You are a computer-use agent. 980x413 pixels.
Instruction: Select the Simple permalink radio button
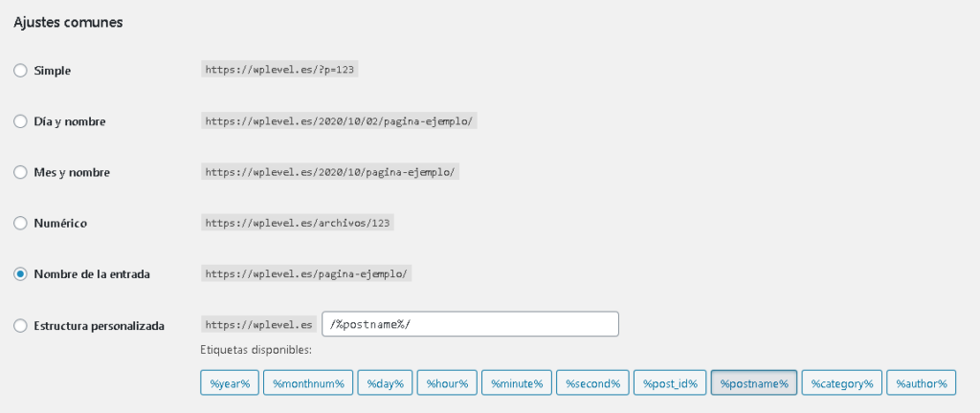(x=21, y=71)
